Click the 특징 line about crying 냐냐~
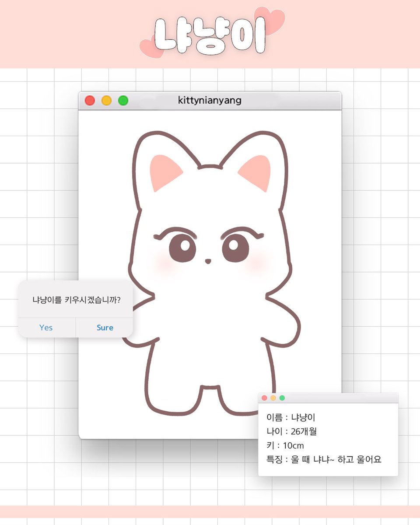The width and height of the screenshot is (420, 525). point(324,459)
